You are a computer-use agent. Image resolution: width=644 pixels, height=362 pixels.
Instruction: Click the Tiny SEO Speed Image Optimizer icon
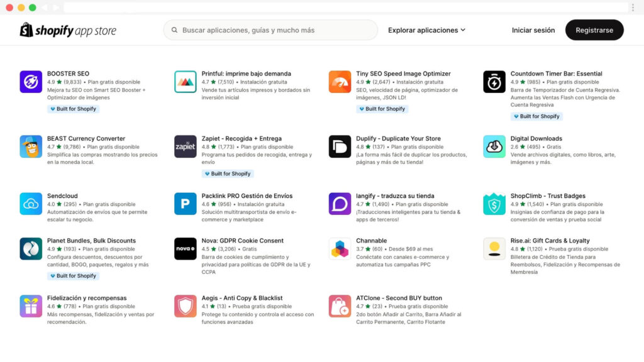click(340, 80)
